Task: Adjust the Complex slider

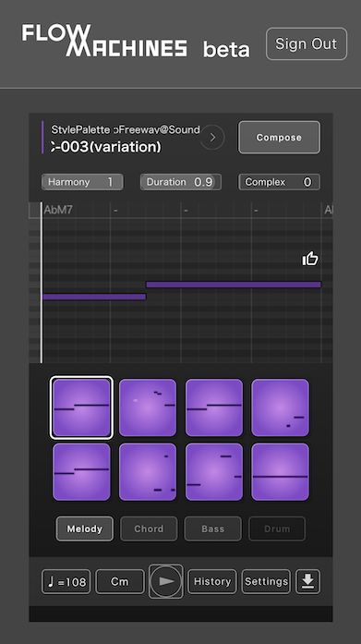Action: tap(279, 182)
